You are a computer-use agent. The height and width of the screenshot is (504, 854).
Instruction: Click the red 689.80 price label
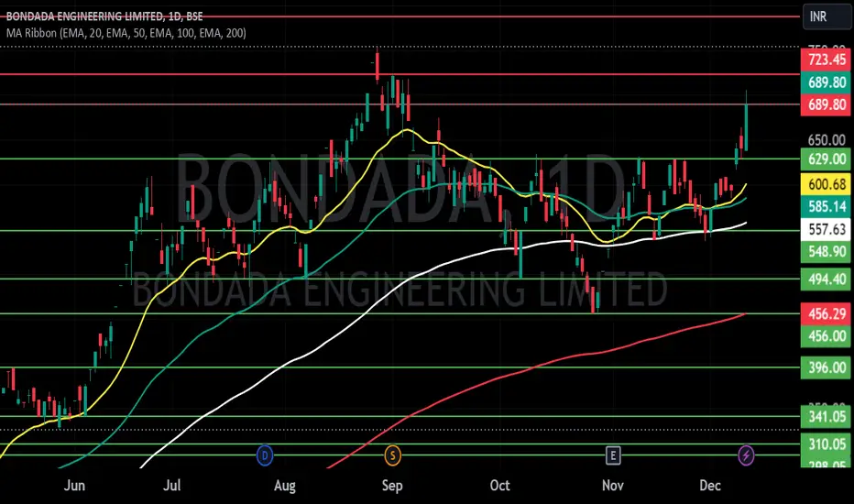[826, 104]
